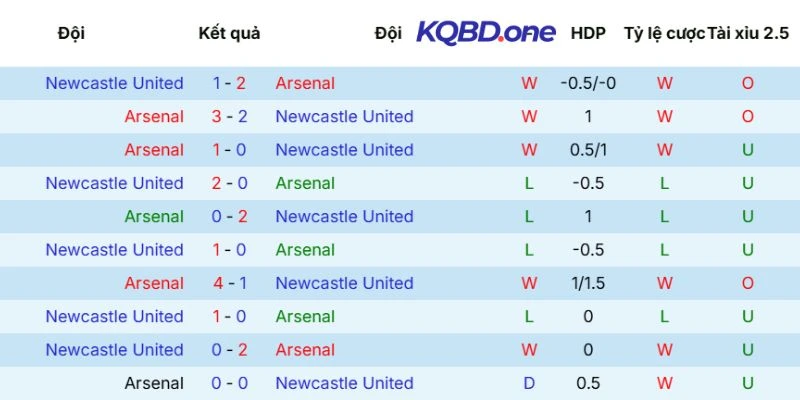Click the Tài xỉu 2.5 column header
The width and height of the screenshot is (800, 400).
coord(748,33)
